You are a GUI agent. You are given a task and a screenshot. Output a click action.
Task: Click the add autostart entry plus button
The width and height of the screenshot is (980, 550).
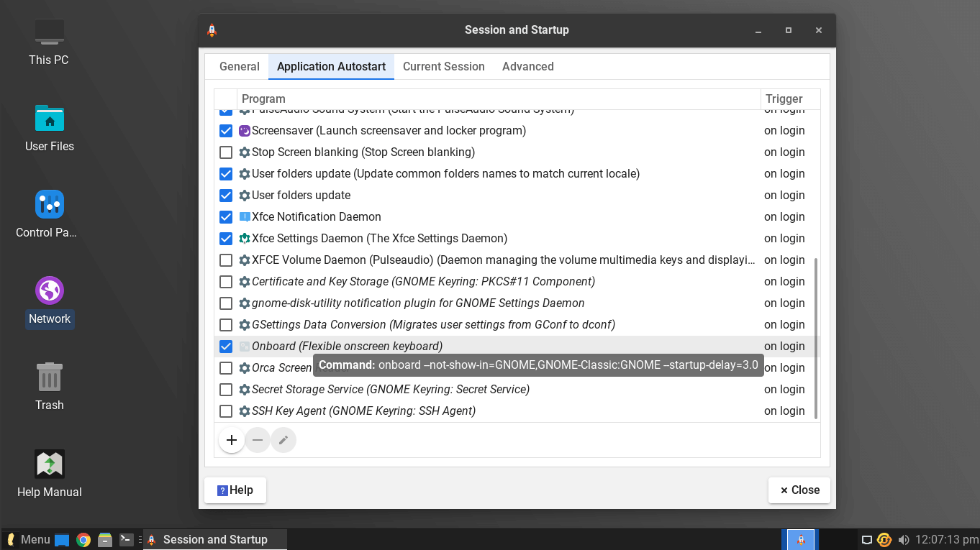coord(231,440)
